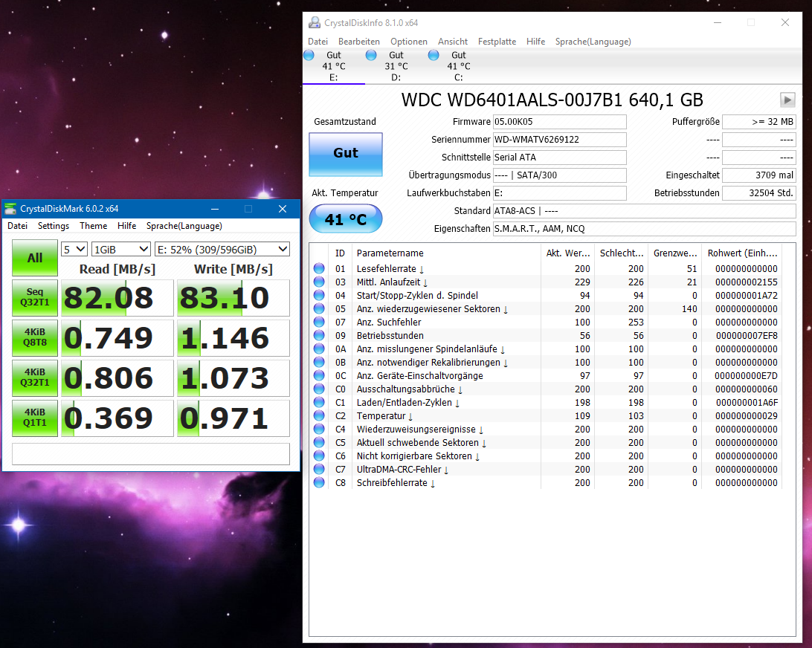This screenshot has height=648, width=812.
Task: Click status icon for Anz. misslungener Spindelanläufe
Action: click(319, 349)
